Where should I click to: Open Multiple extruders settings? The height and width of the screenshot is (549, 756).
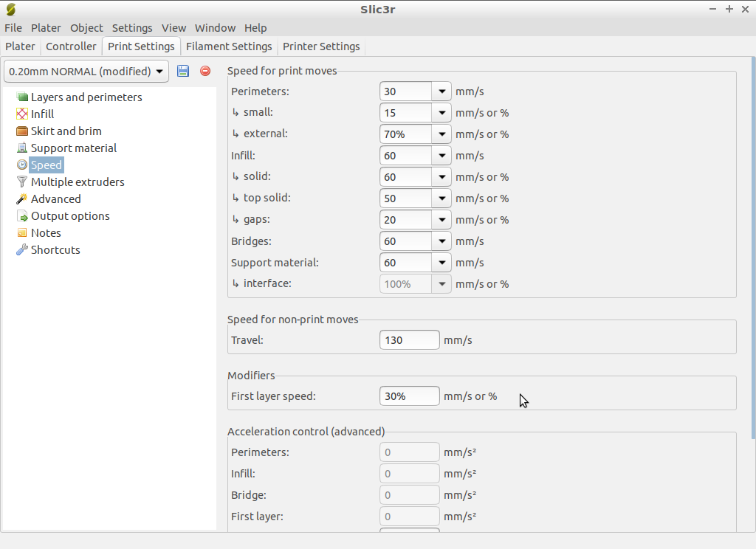click(x=78, y=182)
